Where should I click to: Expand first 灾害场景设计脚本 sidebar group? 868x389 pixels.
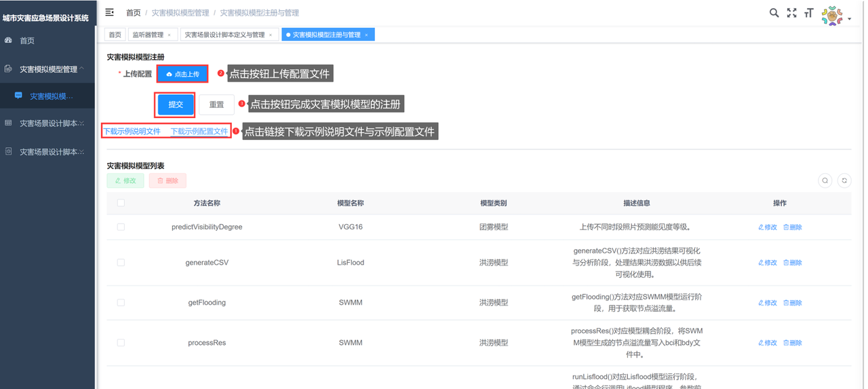[47, 124]
